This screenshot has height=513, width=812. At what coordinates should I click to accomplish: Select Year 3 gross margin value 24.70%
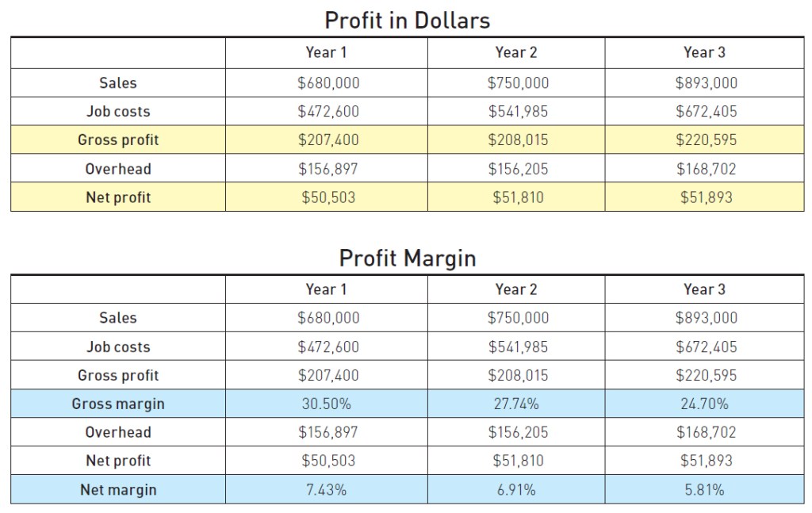[x=704, y=404]
